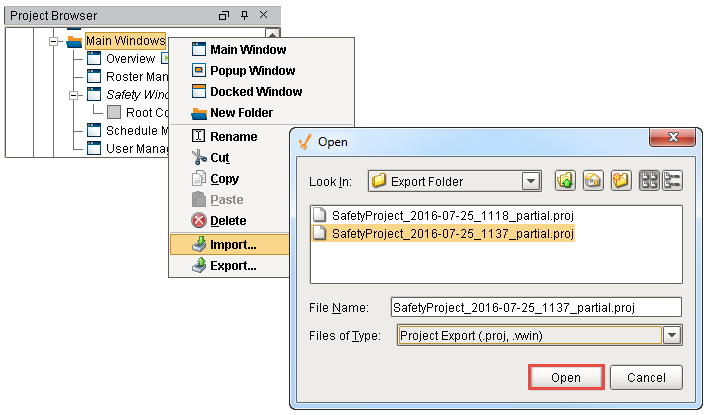This screenshot has height=415, width=706.
Task: Collapse the Main Windows folder node
Action: pyautogui.click(x=54, y=41)
